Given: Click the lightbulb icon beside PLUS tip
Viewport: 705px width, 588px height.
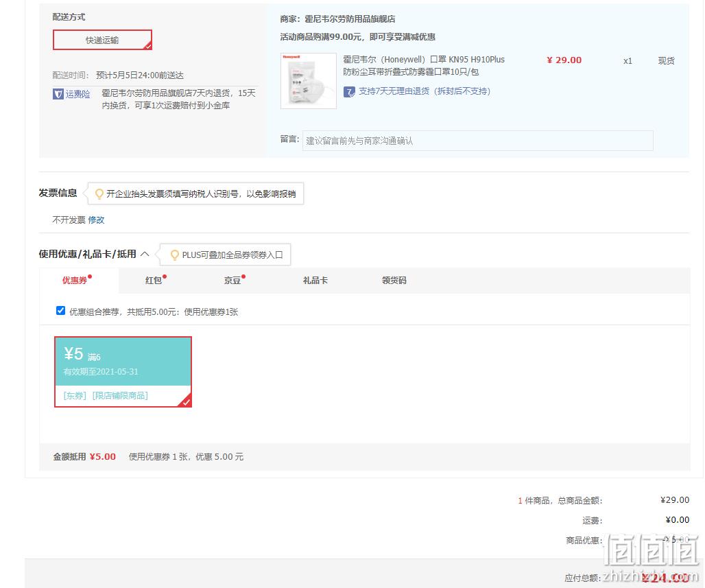Looking at the screenshot, I should (174, 255).
